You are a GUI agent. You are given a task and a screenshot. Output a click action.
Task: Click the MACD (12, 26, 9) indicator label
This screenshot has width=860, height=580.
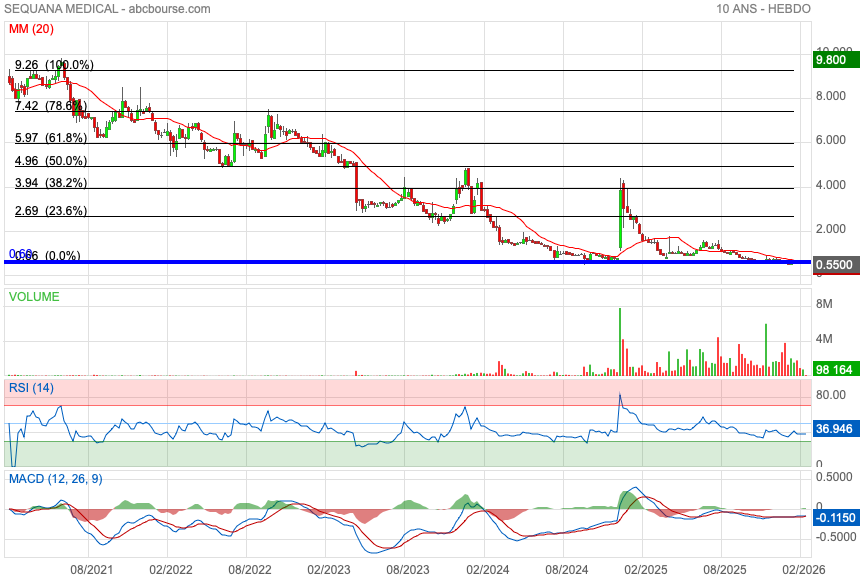coord(56,479)
